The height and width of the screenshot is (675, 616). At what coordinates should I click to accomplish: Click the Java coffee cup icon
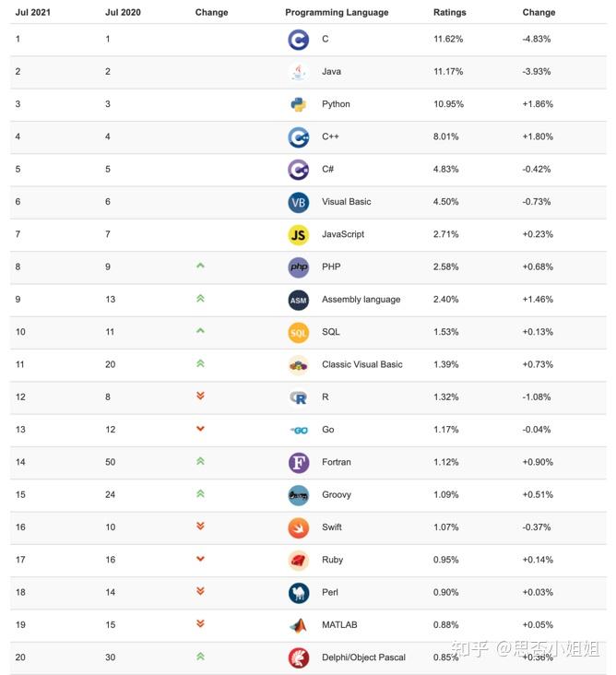(x=298, y=72)
